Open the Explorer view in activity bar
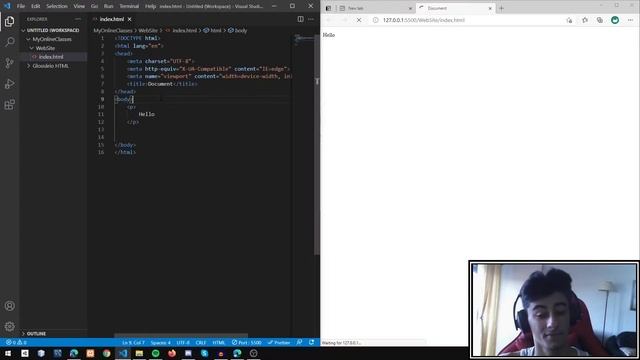Viewport: 640px width, 360px height. pyautogui.click(x=9, y=21)
